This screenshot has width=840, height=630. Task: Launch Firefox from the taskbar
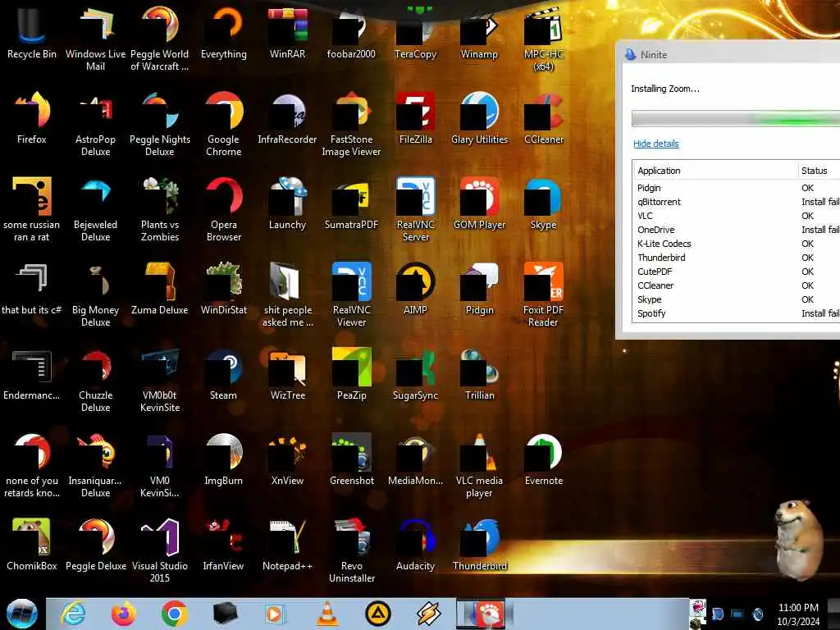pyautogui.click(x=124, y=614)
